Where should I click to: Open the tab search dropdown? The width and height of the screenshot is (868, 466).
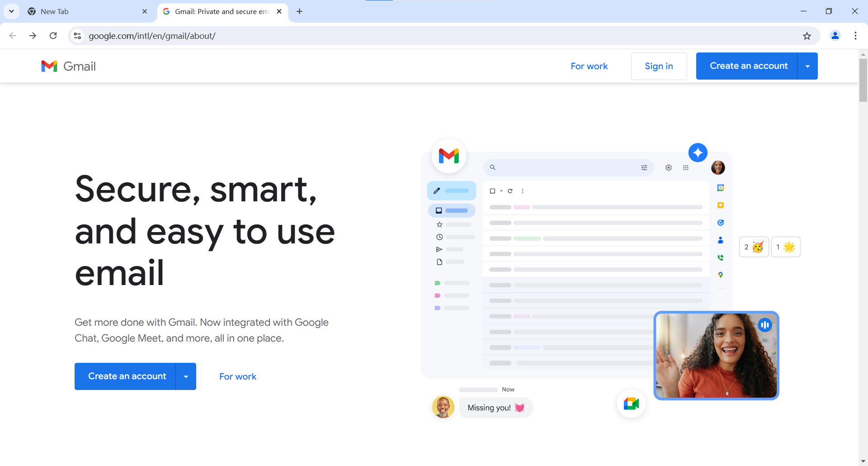(11, 11)
